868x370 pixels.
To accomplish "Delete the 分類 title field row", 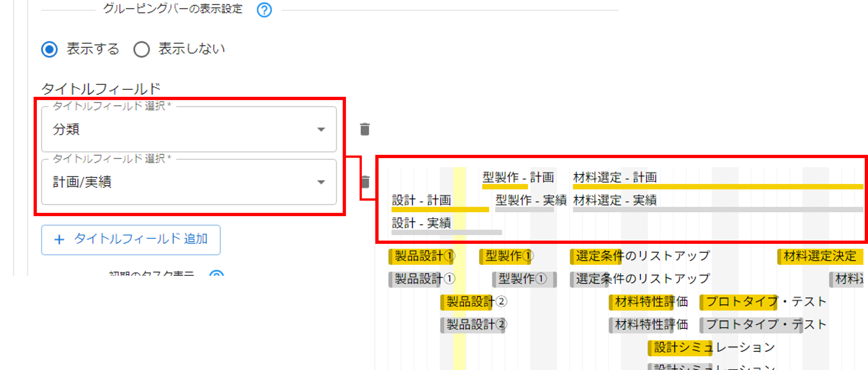I will 365,129.
